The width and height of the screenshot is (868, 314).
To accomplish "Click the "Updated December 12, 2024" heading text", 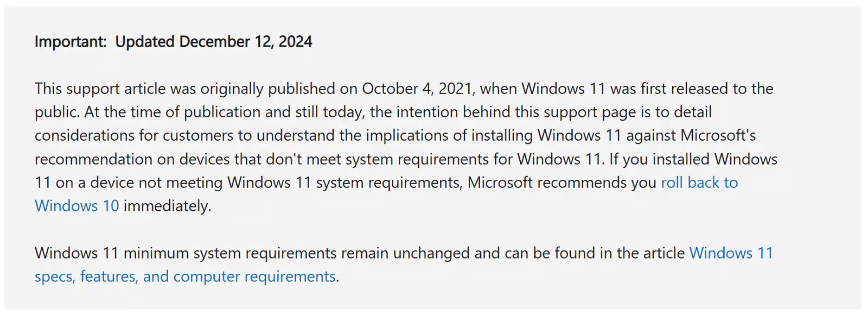I will [x=213, y=42].
